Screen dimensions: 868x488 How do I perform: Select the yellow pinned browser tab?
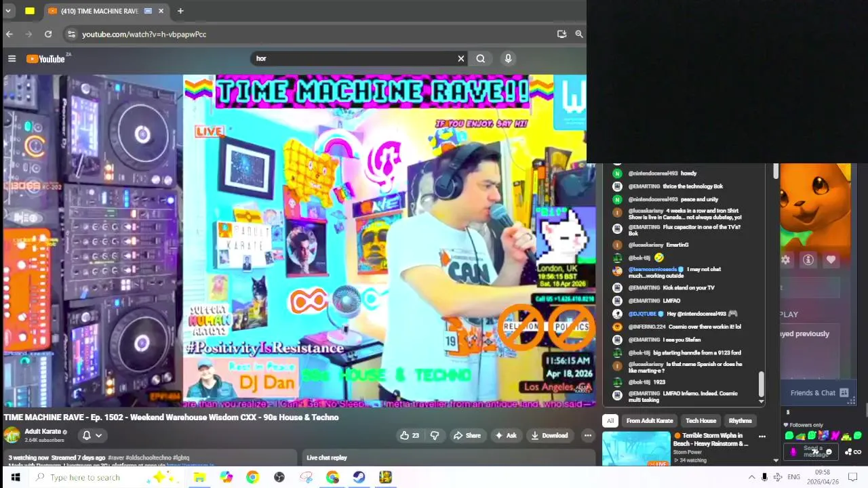click(30, 11)
